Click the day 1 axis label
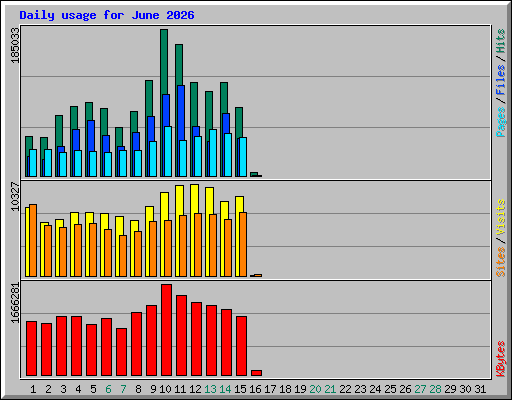Image resolution: width=512 pixels, height=400 pixels. pos(33,389)
